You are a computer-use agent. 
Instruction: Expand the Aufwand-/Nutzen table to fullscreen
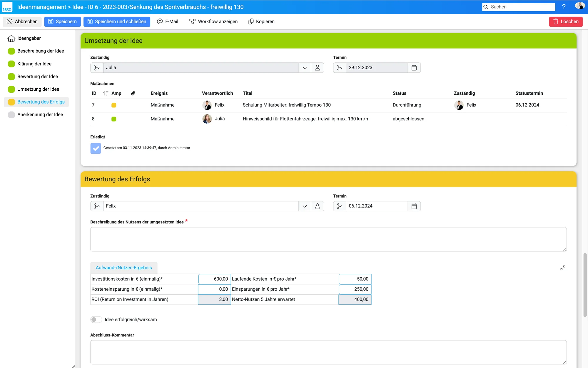563,268
